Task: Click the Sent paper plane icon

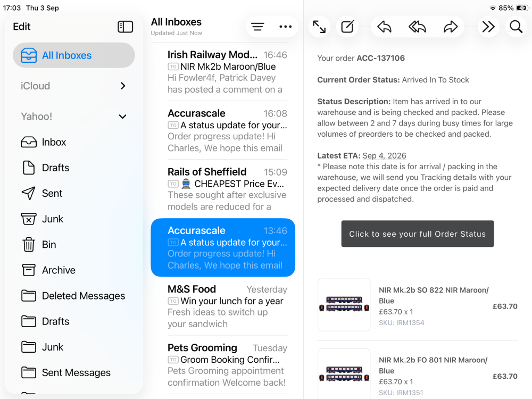Action: click(x=29, y=193)
